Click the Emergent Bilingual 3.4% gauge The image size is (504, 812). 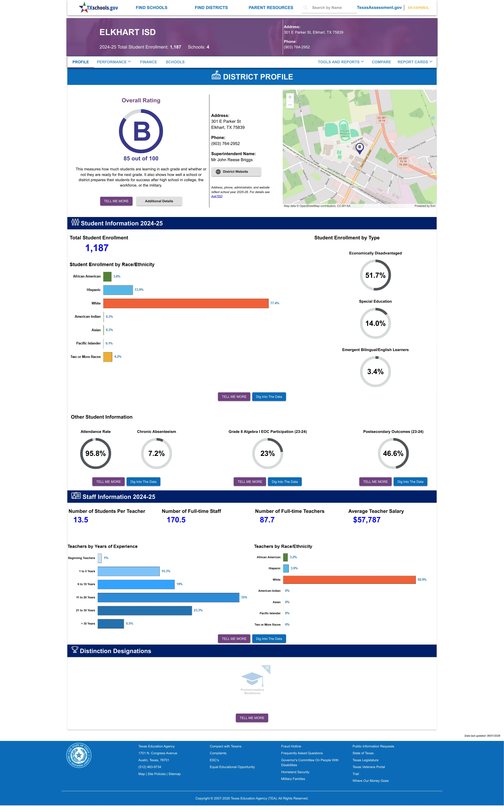click(x=375, y=371)
